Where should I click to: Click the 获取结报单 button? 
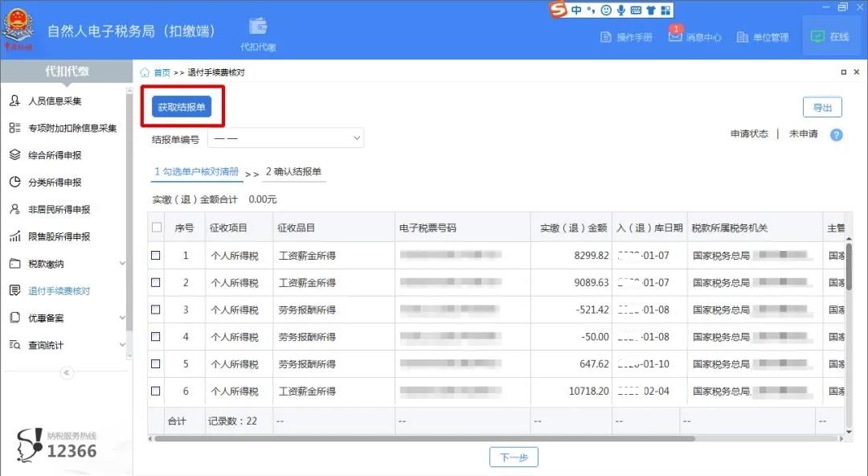(x=182, y=107)
